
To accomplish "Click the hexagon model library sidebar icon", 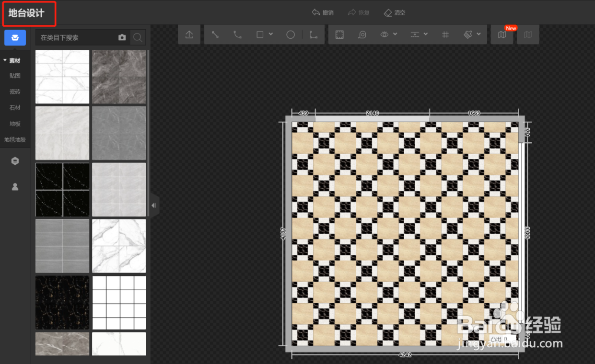I will tap(15, 161).
